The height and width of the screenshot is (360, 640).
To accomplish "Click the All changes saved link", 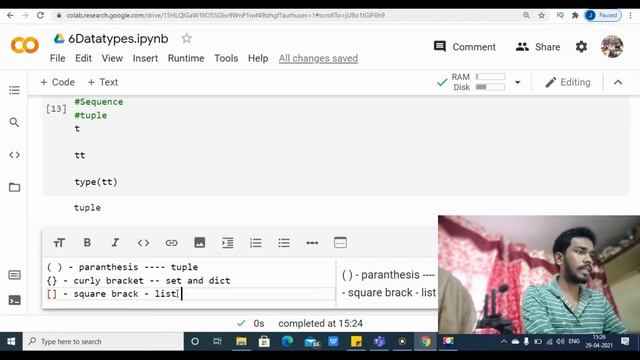I will [318, 58].
